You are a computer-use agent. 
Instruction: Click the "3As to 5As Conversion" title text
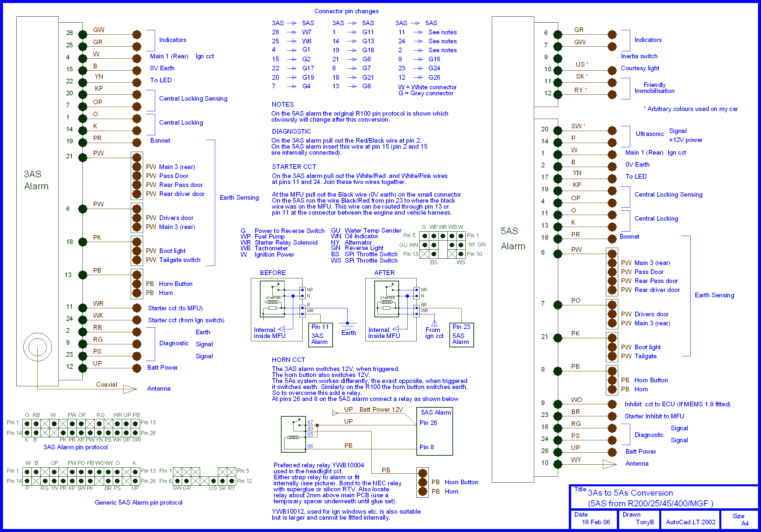coord(630,493)
